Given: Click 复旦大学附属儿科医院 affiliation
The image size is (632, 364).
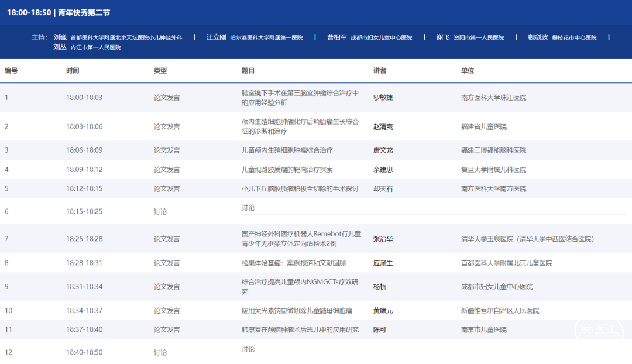Looking at the screenshot, I should tap(493, 170).
